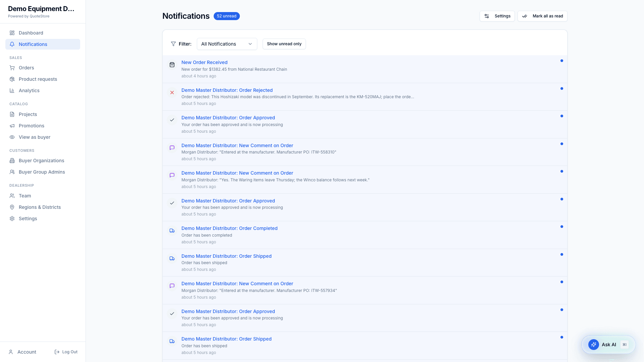
Task: Click comment notification mentioning PO ITW-557934
Action: pyautogui.click(x=365, y=290)
